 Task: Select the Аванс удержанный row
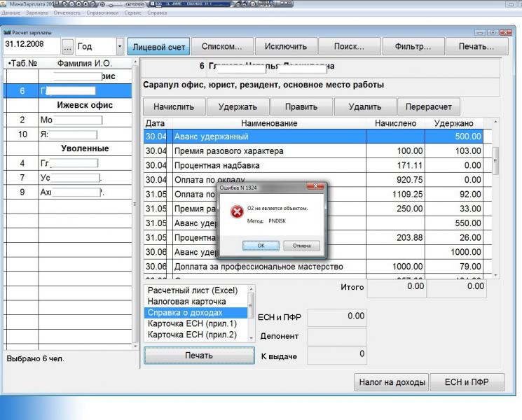[269, 136]
